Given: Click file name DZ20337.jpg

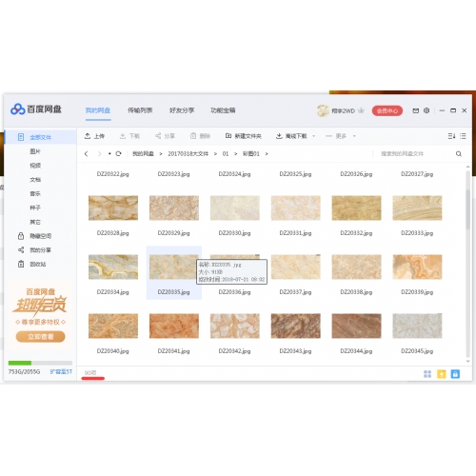Looking at the screenshot, I should point(295,292).
